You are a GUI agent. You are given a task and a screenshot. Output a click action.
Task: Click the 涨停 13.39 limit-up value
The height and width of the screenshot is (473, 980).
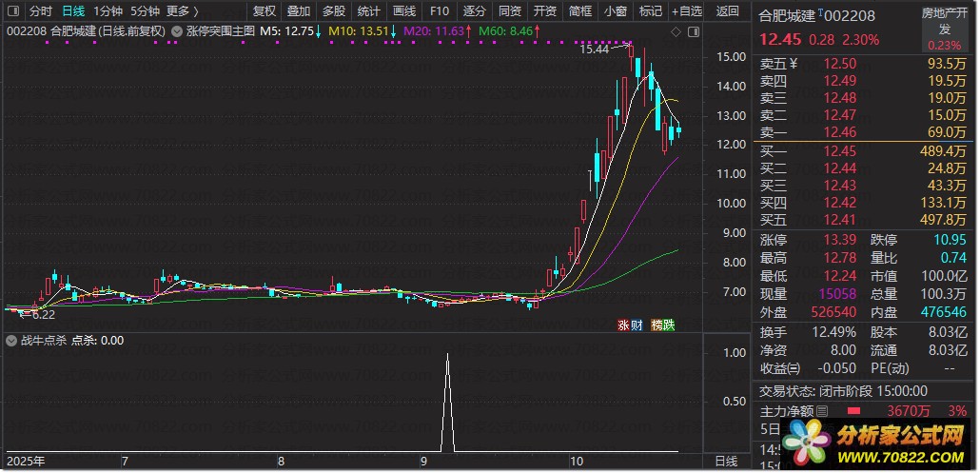pos(839,240)
